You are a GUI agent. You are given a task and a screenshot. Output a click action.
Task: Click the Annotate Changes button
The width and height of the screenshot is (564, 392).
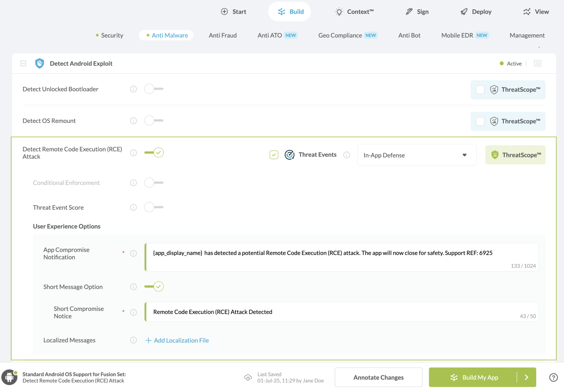point(378,377)
